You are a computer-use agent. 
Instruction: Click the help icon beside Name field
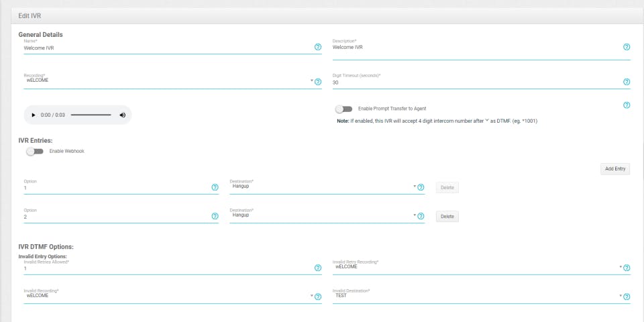pos(317,47)
